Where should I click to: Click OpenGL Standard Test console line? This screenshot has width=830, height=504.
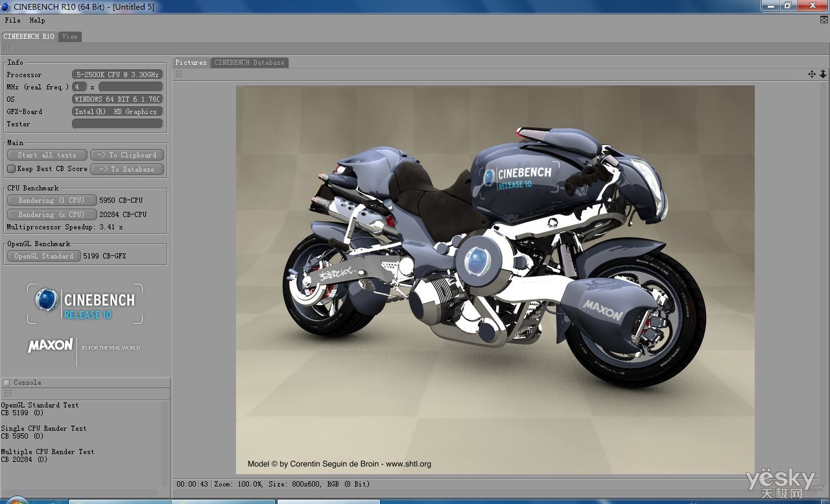pyautogui.click(x=40, y=405)
